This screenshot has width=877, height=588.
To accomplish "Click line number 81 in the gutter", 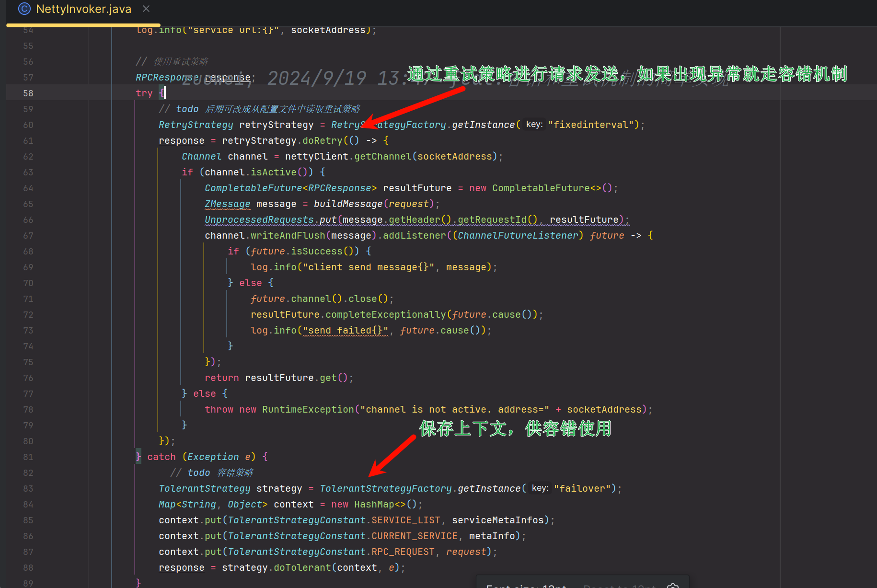I will tap(28, 457).
